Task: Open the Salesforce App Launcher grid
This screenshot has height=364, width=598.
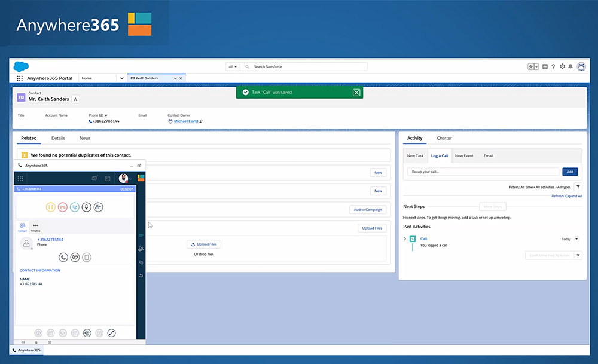Action: [x=20, y=78]
